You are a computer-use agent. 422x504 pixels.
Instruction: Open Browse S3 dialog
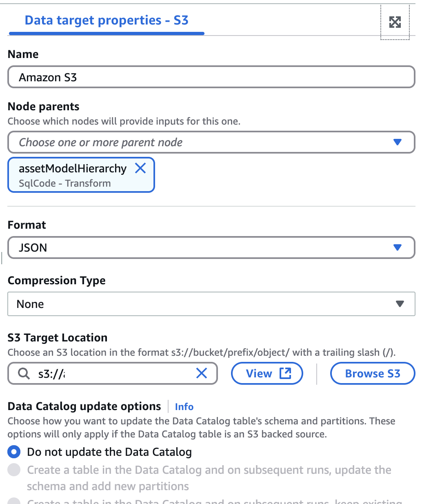pyautogui.click(x=372, y=373)
